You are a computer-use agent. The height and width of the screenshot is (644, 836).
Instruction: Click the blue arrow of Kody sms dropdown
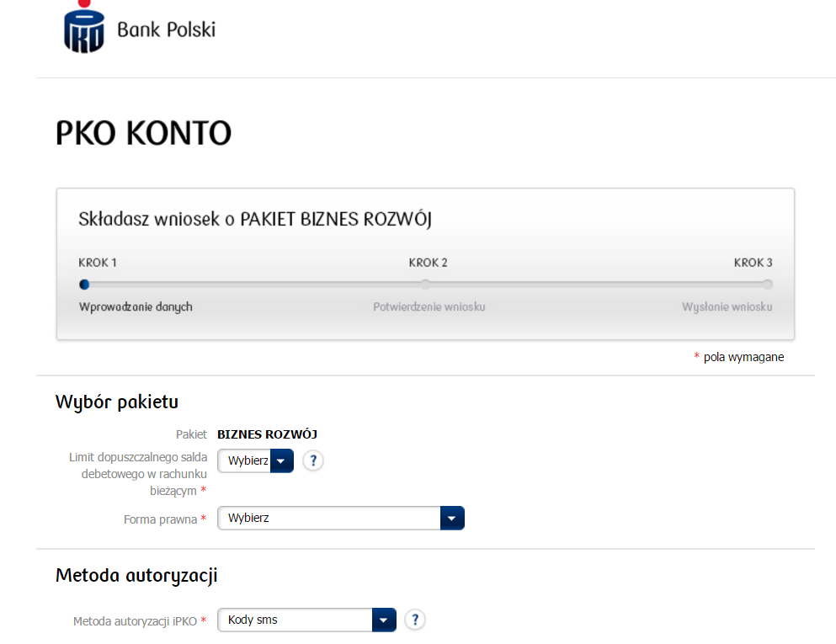[384, 620]
